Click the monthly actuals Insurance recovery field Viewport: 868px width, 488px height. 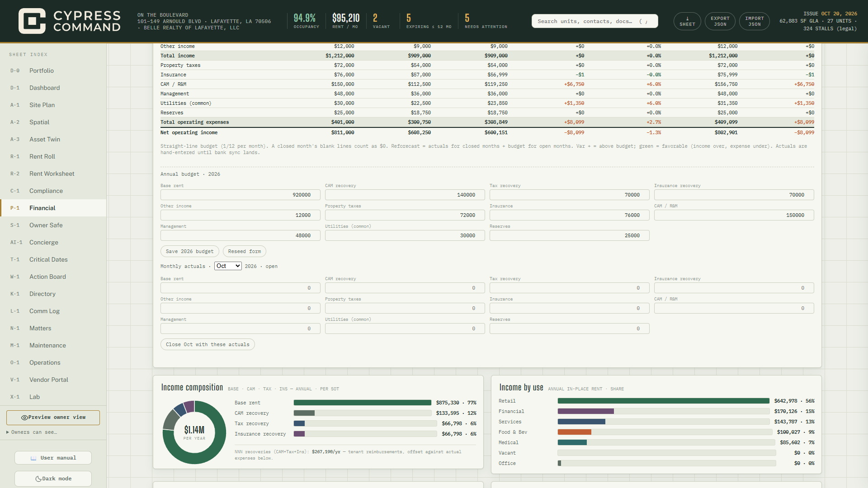(734, 288)
